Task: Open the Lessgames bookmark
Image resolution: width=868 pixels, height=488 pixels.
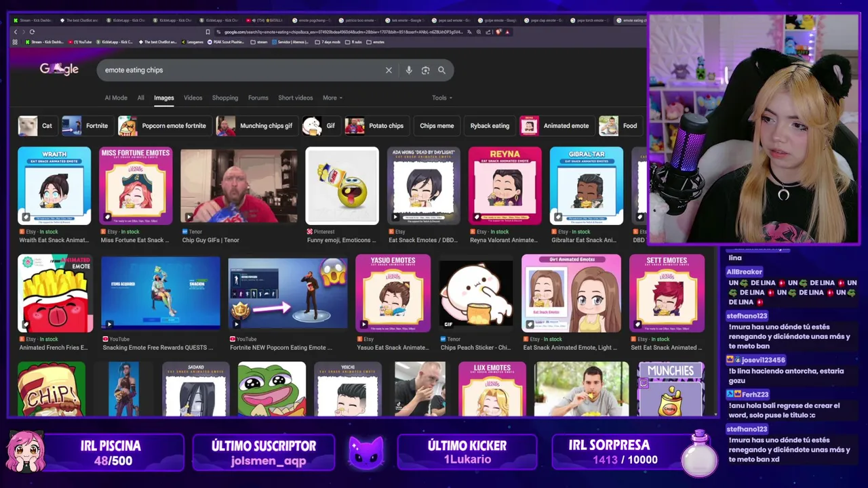Action: (192, 42)
